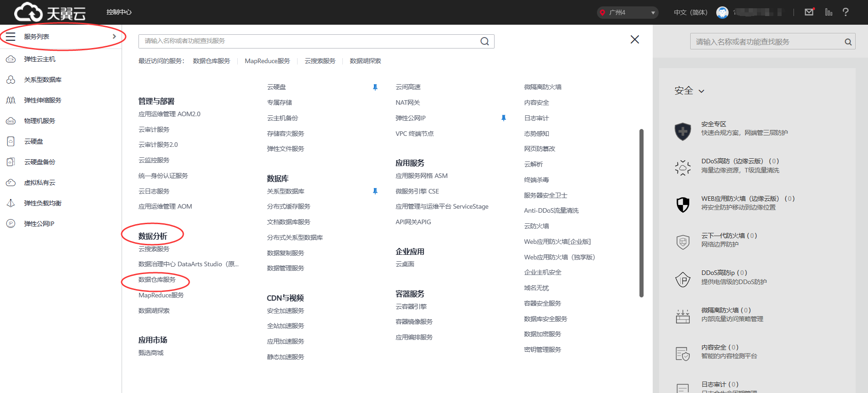This screenshot has height=393, width=868.
Task: Open API网关APIG link
Action: click(x=413, y=222)
